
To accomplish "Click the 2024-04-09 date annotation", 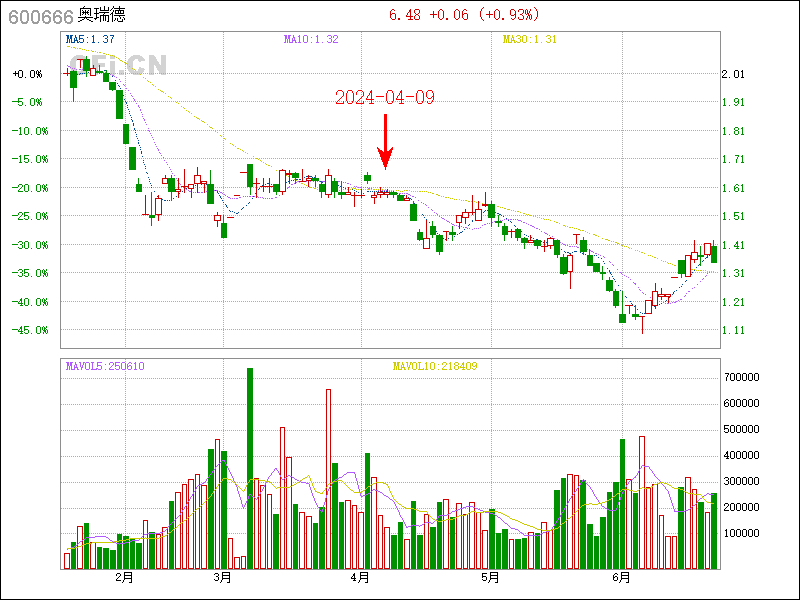I will pos(385,97).
